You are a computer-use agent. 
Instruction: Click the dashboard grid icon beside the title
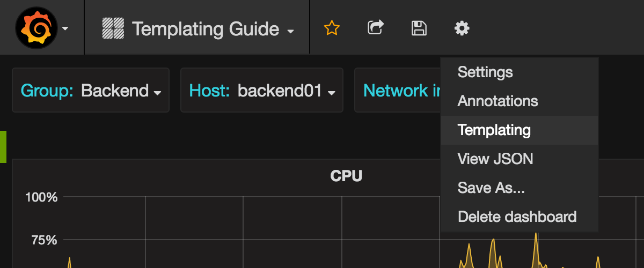tap(113, 28)
